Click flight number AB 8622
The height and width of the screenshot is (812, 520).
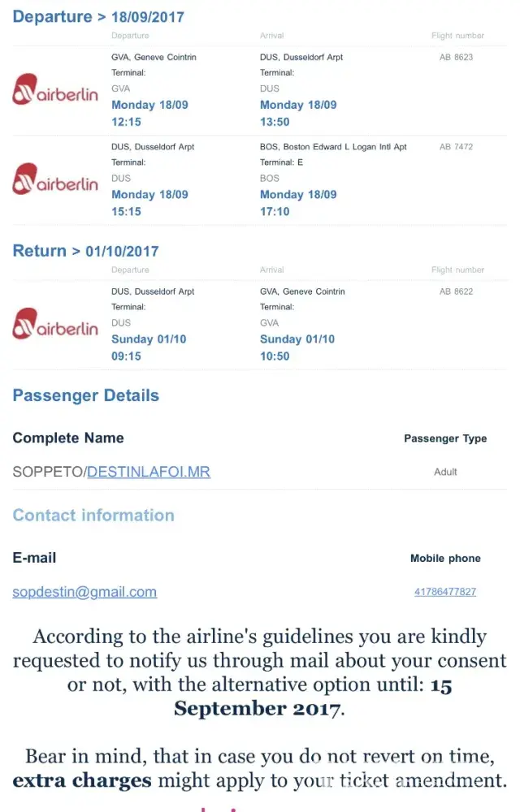tap(456, 292)
